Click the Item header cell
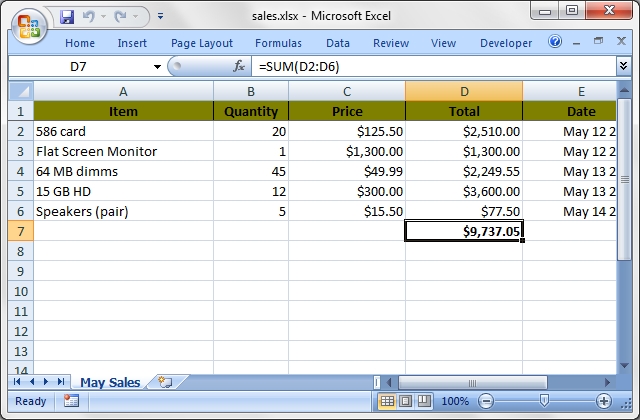640x420 pixels. (x=123, y=111)
